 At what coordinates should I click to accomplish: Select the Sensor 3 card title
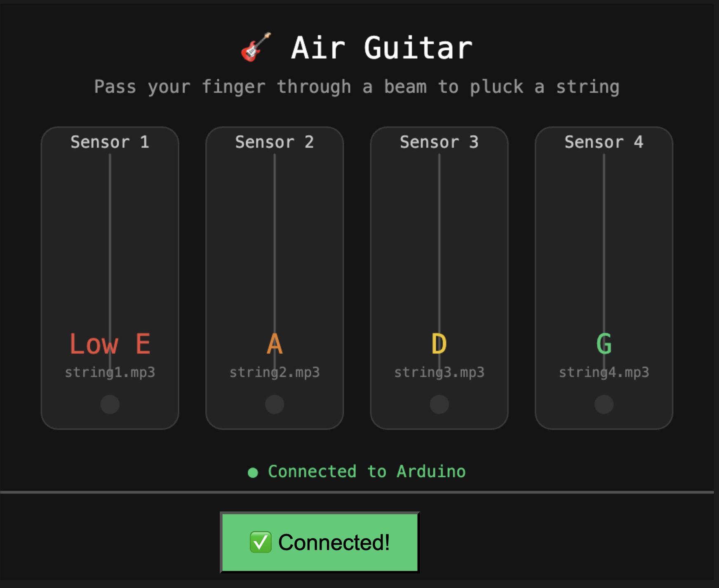click(439, 142)
